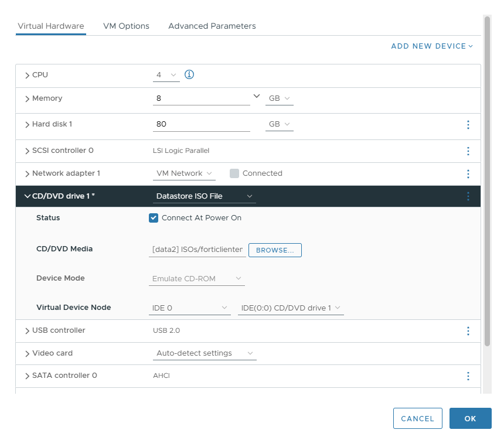Click the BROWSE button
This screenshot has height=440, width=504.
pyautogui.click(x=275, y=250)
